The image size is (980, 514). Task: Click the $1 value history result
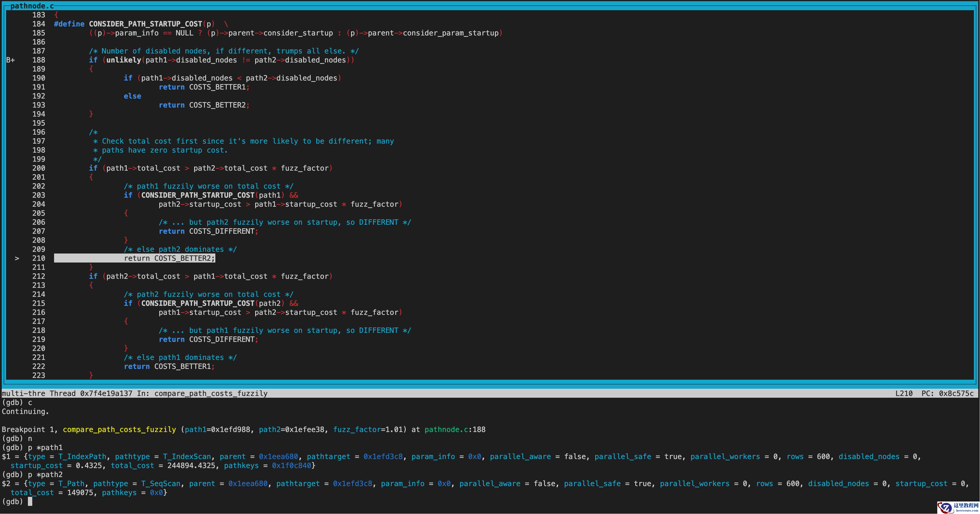pyautogui.click(x=6, y=456)
